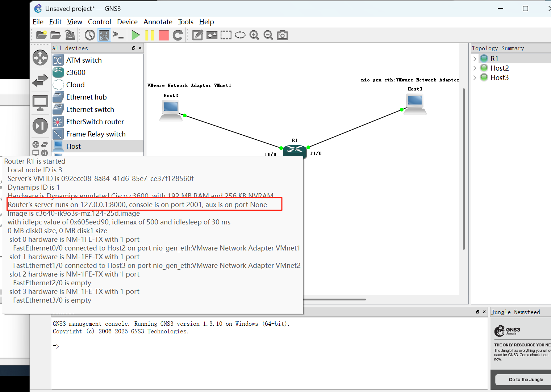Expand R1 in Topology Summary
551x392 pixels.
click(x=475, y=59)
